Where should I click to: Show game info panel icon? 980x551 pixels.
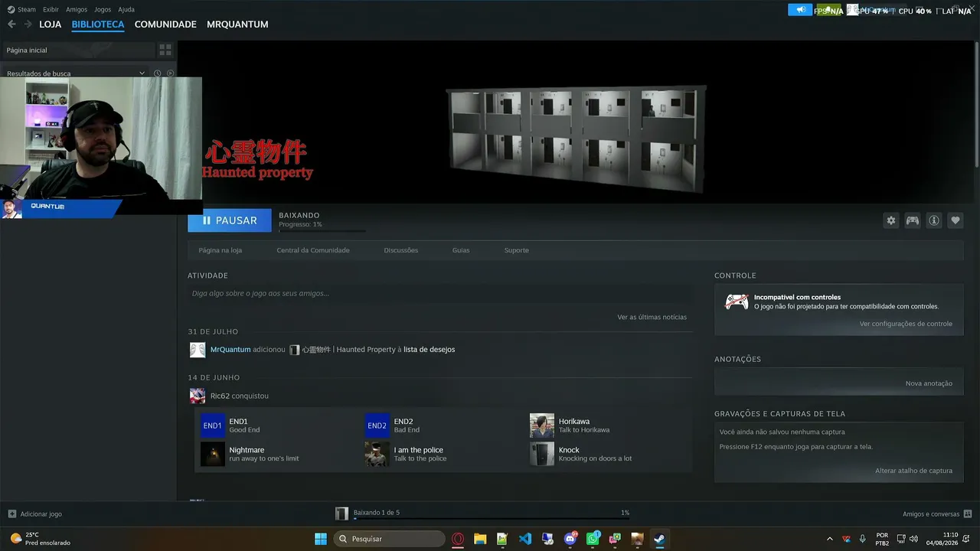(x=934, y=220)
